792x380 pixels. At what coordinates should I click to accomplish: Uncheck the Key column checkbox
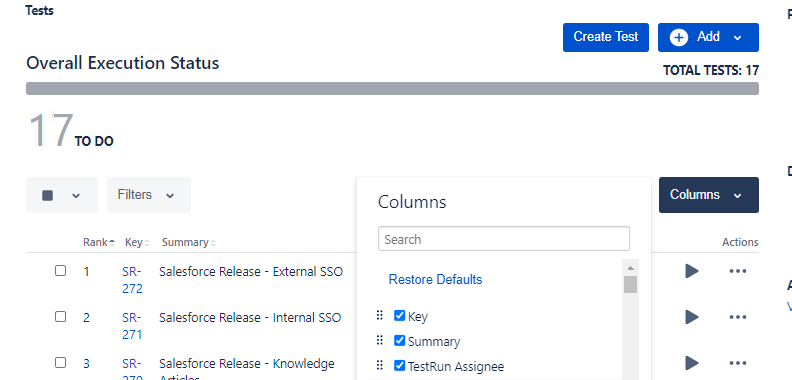click(x=400, y=316)
